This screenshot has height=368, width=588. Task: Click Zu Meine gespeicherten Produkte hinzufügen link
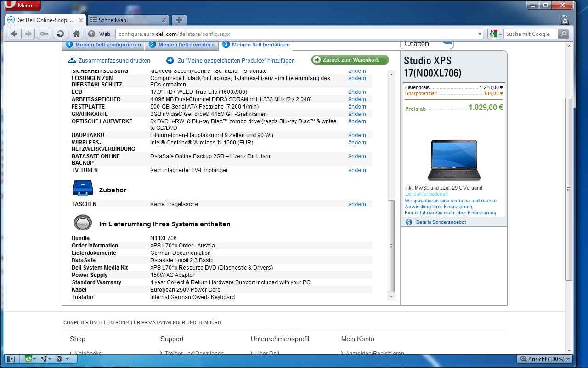pos(236,60)
